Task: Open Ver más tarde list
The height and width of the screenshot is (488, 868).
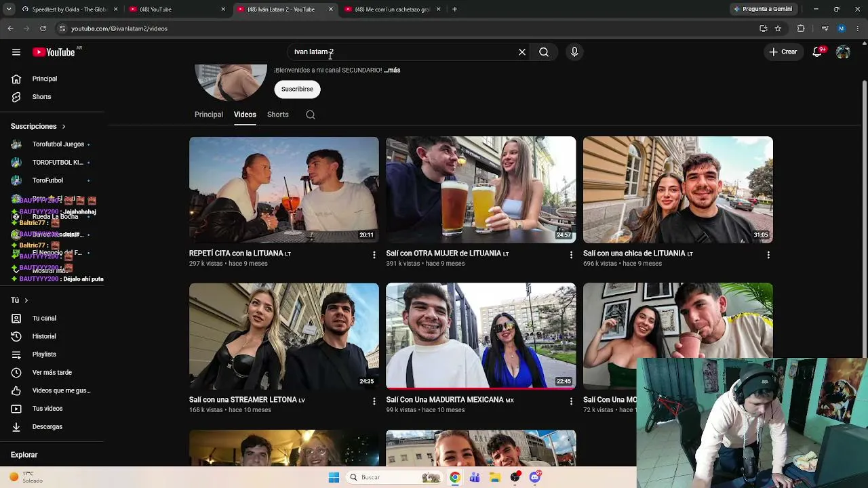Action: [x=52, y=373]
